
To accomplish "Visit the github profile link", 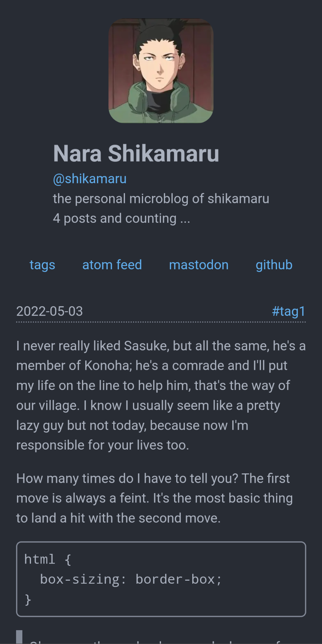I will pos(274,265).
